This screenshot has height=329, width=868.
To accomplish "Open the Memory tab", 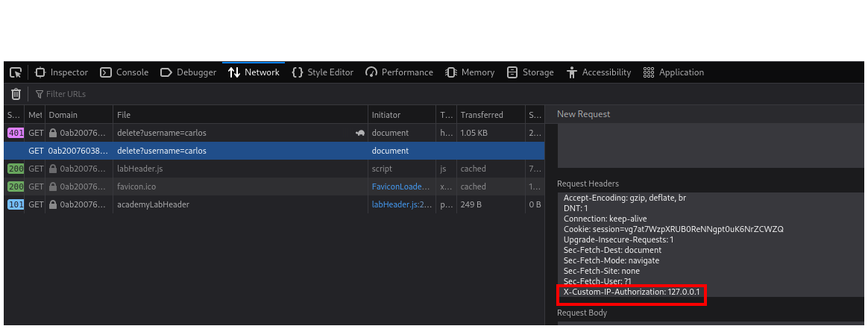I will [470, 72].
